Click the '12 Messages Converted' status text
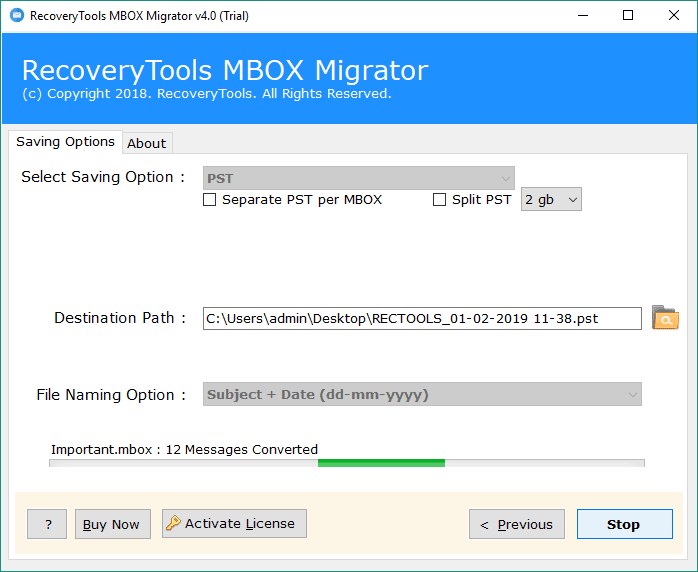The width and height of the screenshot is (698, 572). [242, 450]
